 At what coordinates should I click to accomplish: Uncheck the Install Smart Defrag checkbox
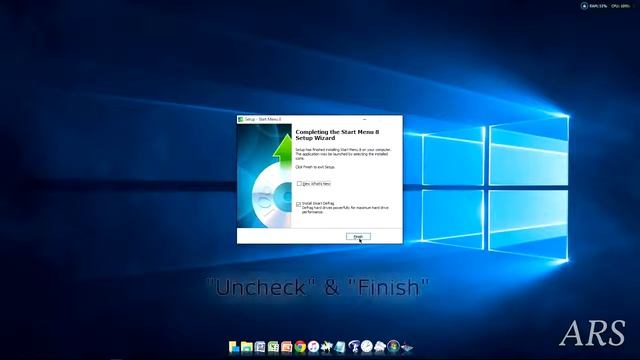pos(299,204)
